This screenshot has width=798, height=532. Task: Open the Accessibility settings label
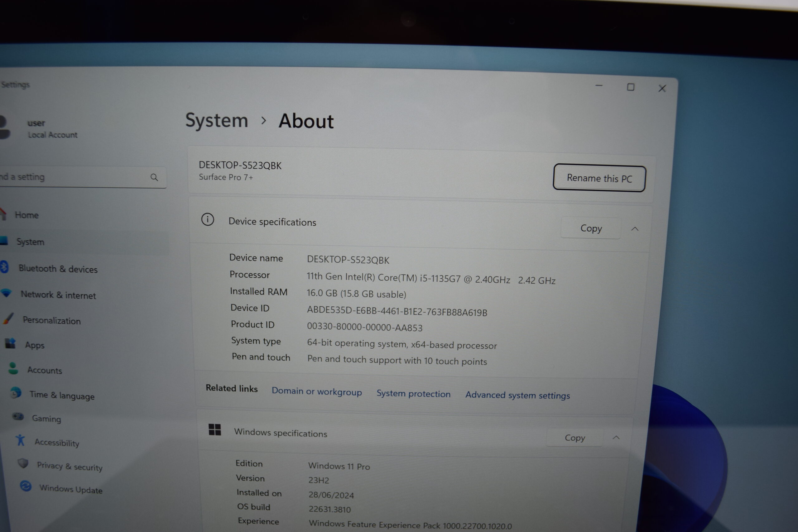(x=57, y=443)
